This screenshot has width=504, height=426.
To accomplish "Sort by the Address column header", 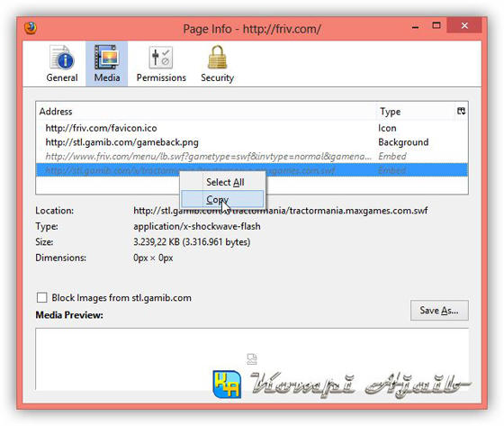I will click(x=206, y=112).
